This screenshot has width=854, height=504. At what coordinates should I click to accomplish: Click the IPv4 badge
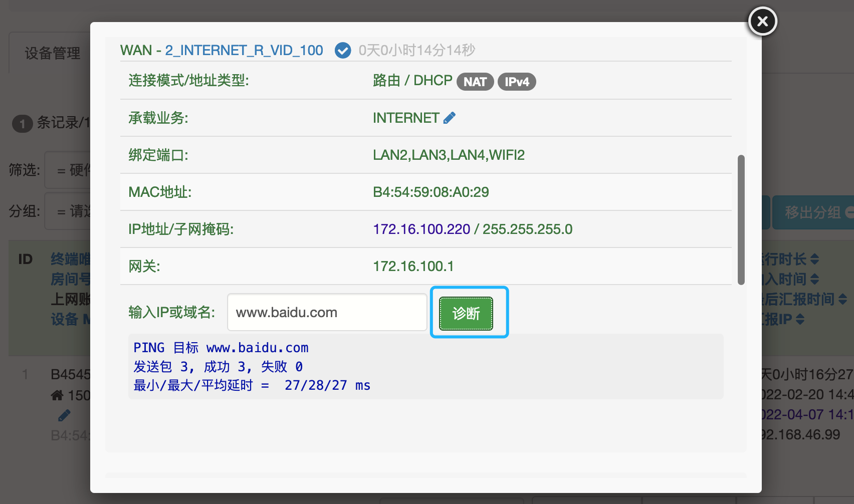pos(516,82)
